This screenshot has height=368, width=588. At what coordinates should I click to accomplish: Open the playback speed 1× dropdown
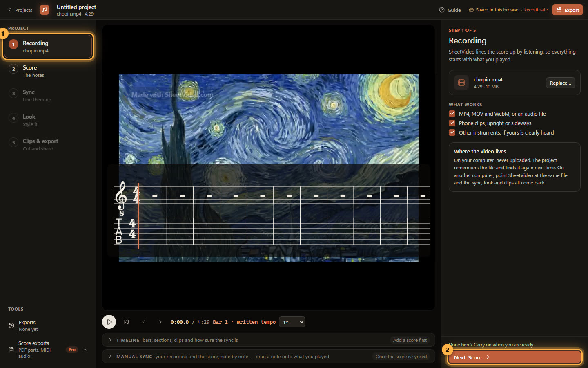292,322
